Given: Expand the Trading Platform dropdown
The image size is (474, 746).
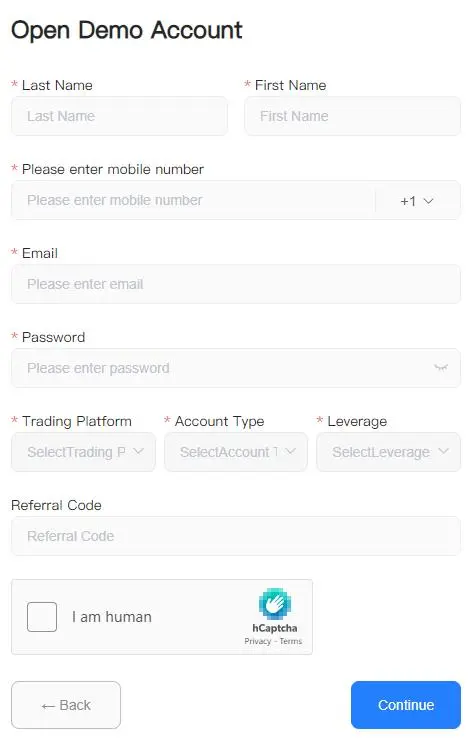Looking at the screenshot, I should tap(83, 452).
